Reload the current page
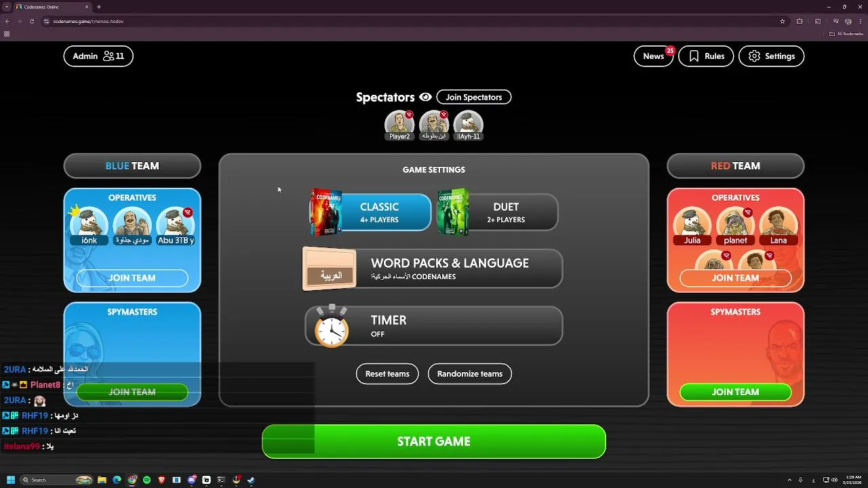Screen dimensions: 868x488 click(x=31, y=21)
